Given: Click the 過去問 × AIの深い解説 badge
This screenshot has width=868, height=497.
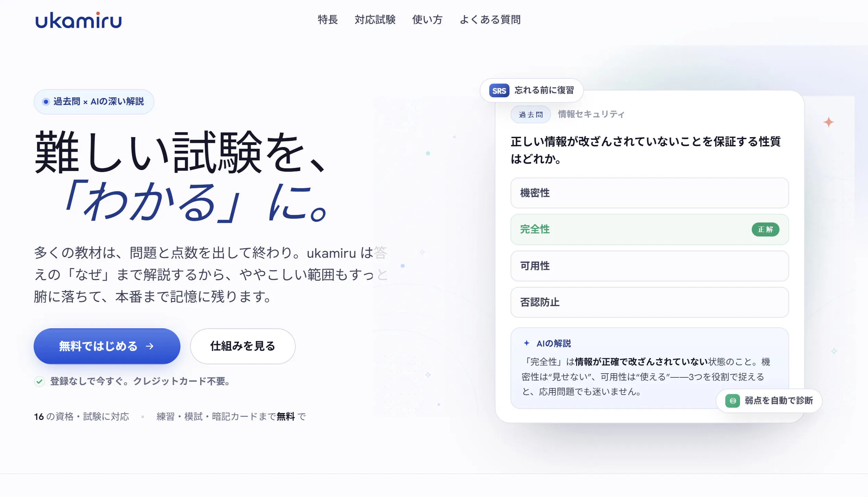Looking at the screenshot, I should click(94, 102).
